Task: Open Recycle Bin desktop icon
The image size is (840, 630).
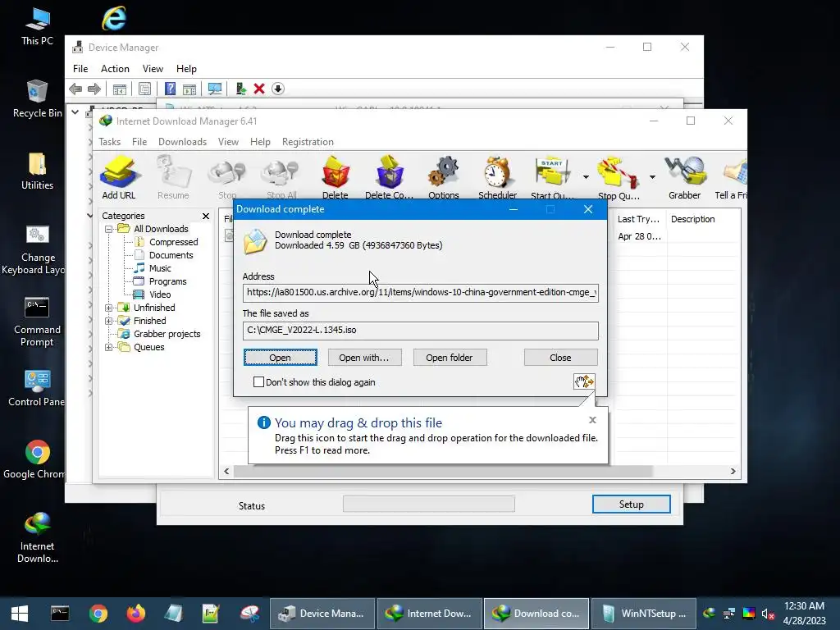Action: coord(37,99)
